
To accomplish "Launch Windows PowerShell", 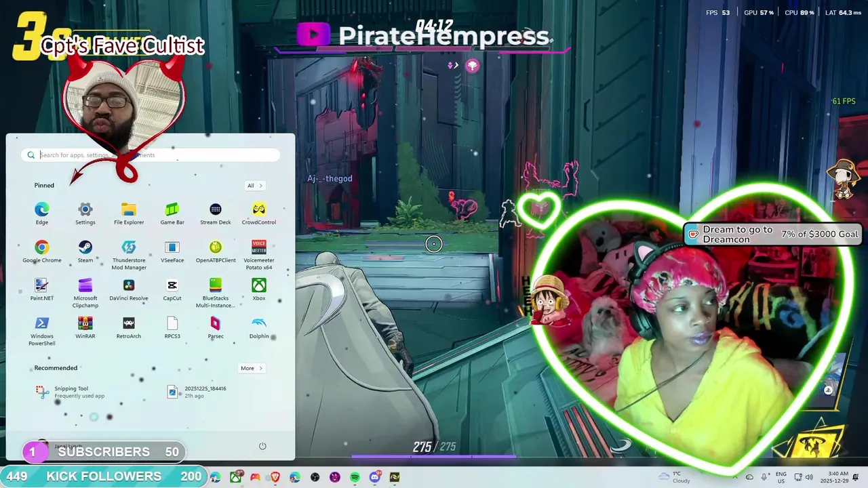I will (42, 331).
